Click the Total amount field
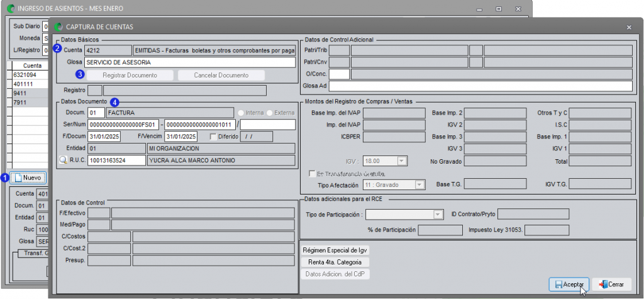The height and width of the screenshot is (299, 644). click(x=600, y=162)
